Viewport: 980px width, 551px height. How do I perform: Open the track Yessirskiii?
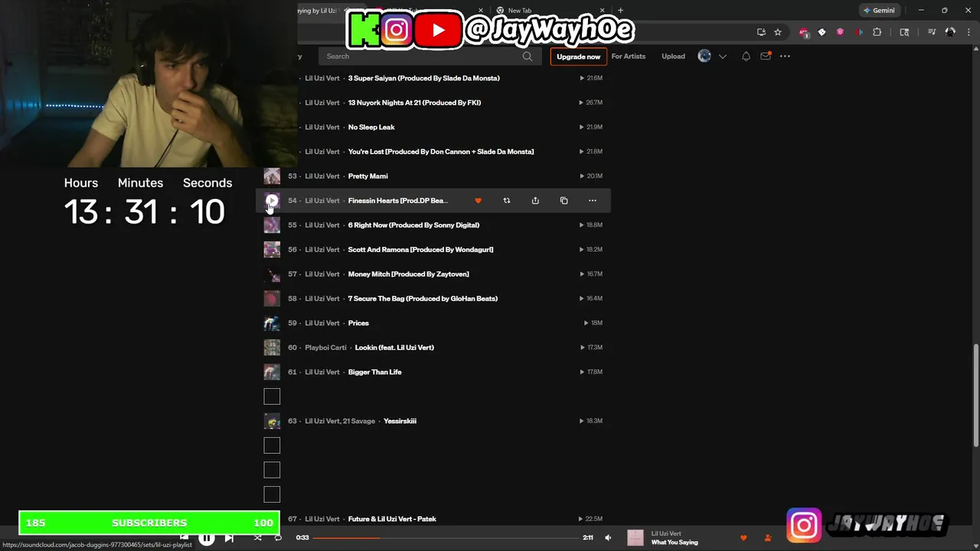400,421
